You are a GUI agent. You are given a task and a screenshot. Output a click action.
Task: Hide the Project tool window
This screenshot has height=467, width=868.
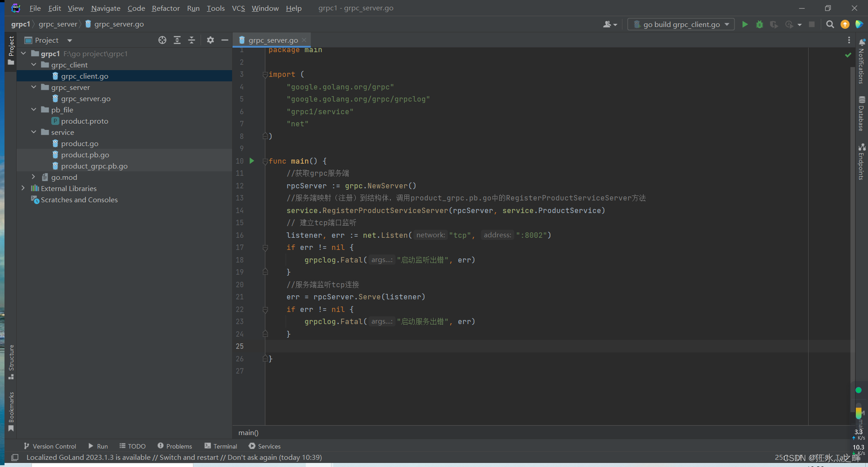(x=225, y=40)
